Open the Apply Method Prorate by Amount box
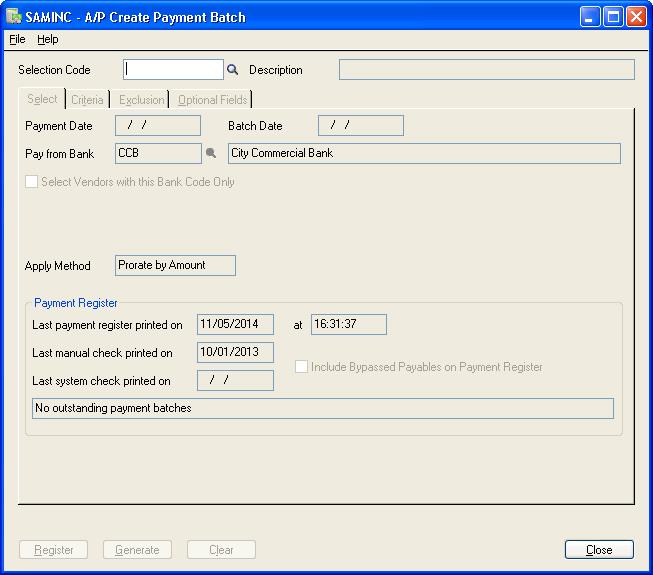The height and width of the screenshot is (575, 653). (175, 265)
